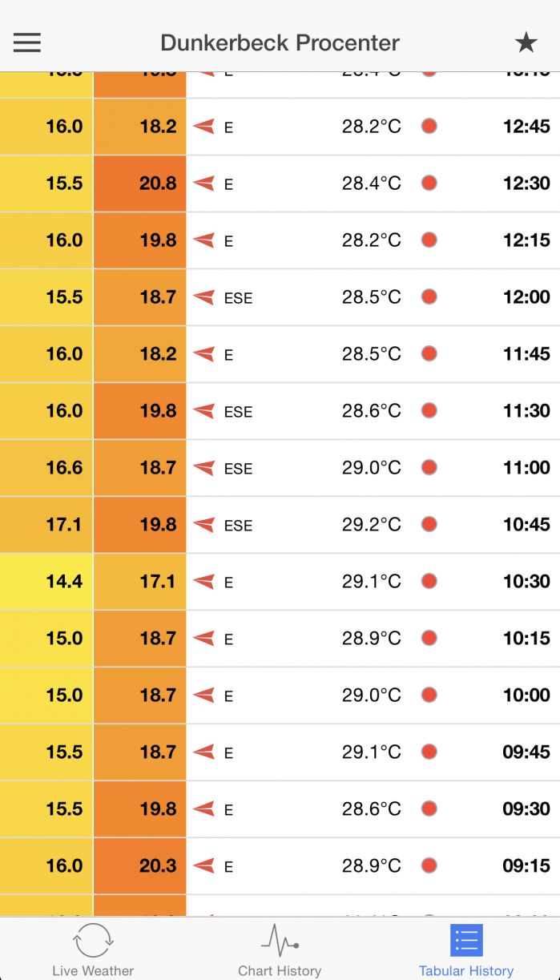Select the Tabular History list icon

coord(466,940)
